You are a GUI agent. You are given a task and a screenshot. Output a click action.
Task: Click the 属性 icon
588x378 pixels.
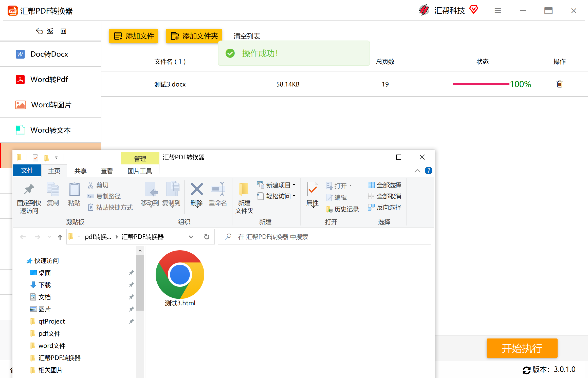point(313,189)
